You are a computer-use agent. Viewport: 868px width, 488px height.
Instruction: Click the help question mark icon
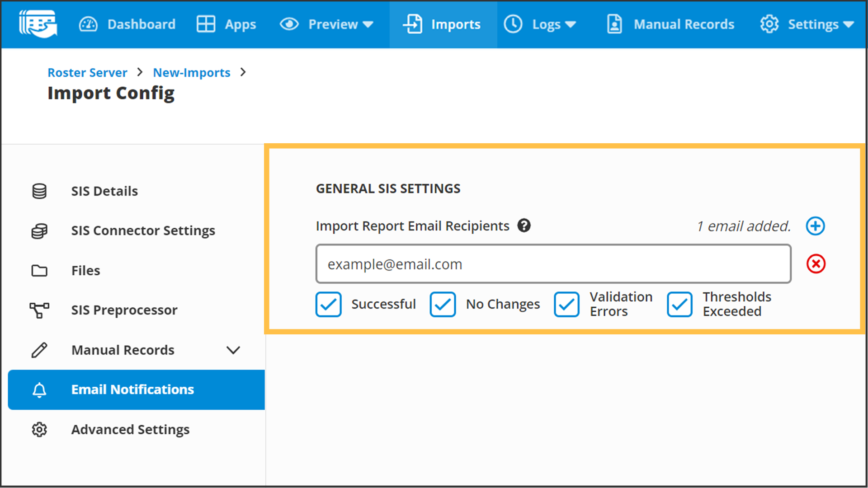pos(524,225)
